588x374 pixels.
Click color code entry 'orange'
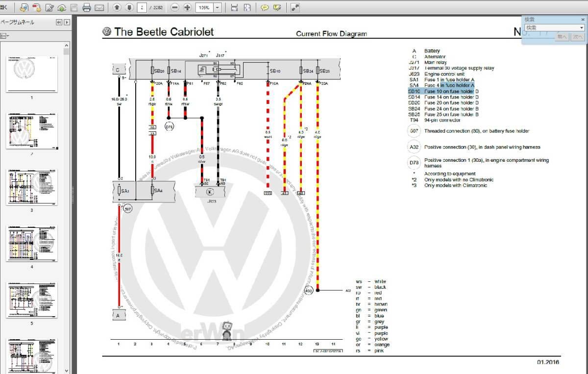pyautogui.click(x=382, y=345)
